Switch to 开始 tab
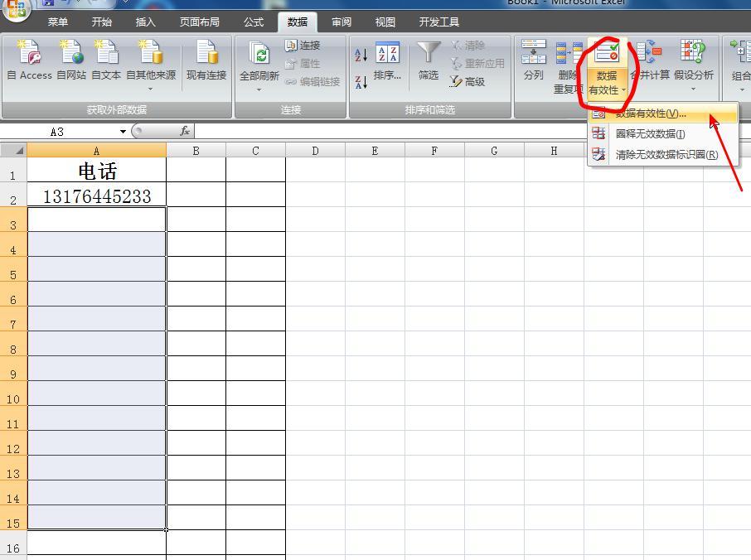751x560 pixels. tap(101, 22)
